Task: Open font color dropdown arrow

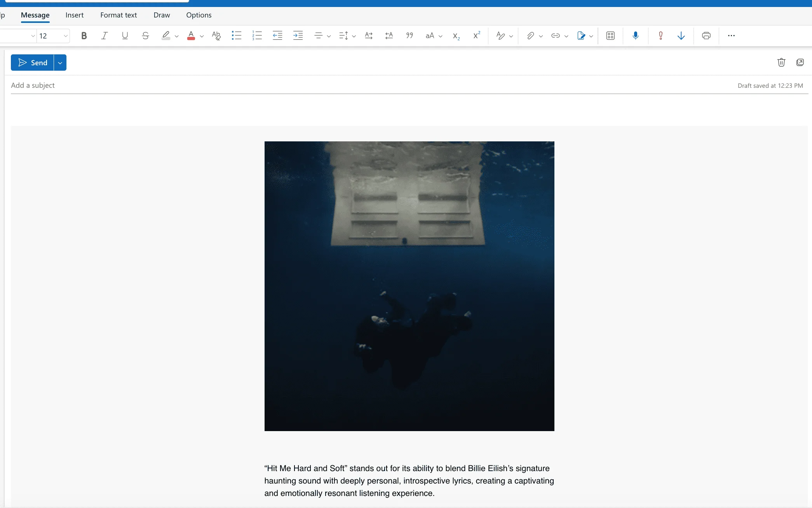Action: [x=202, y=36]
